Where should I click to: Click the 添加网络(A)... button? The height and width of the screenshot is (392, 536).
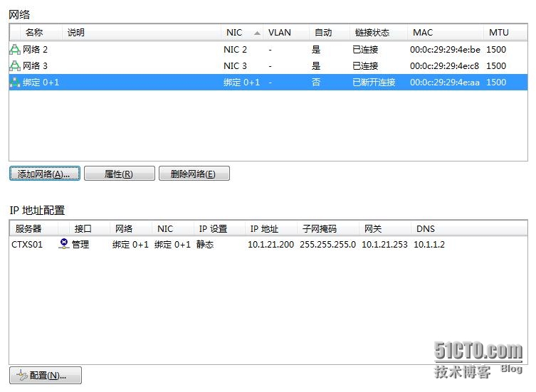pyautogui.click(x=45, y=174)
